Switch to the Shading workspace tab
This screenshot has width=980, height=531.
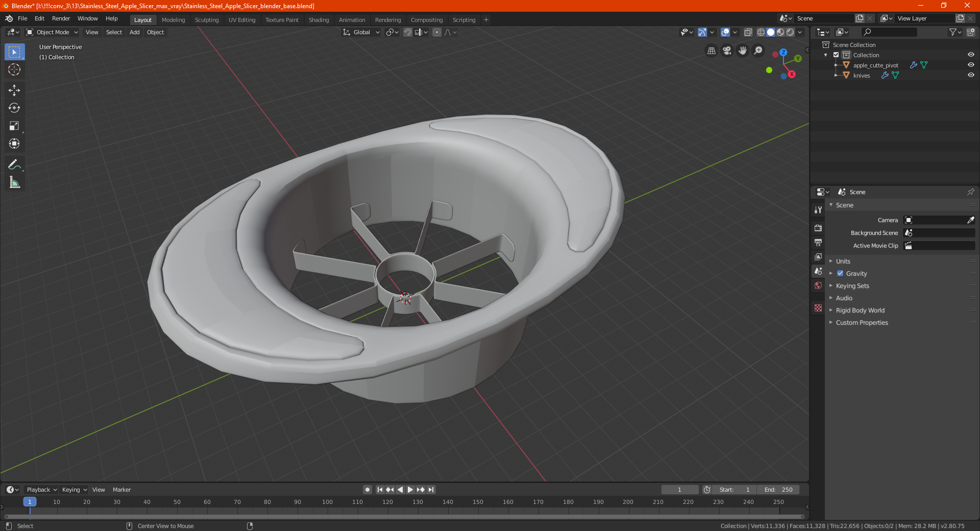click(318, 20)
